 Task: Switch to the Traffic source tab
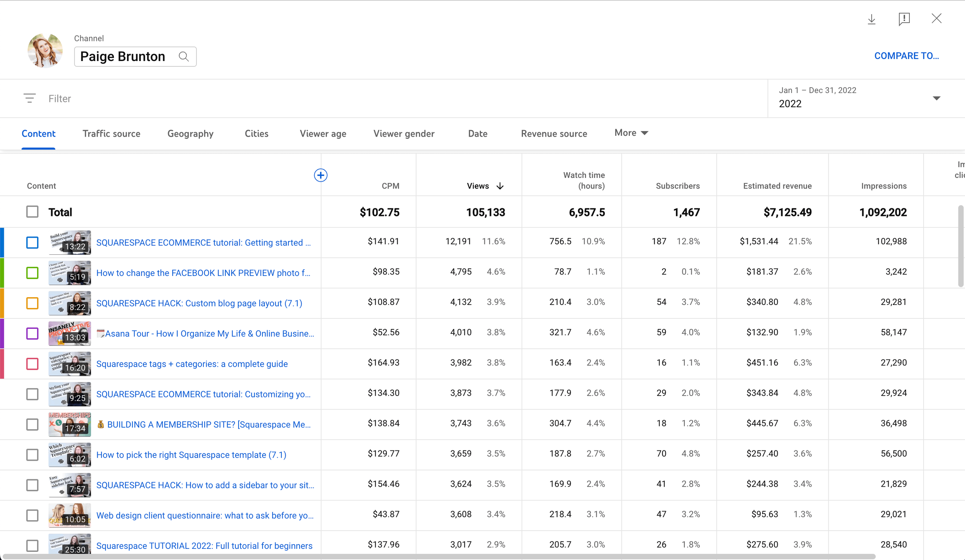coord(111,133)
